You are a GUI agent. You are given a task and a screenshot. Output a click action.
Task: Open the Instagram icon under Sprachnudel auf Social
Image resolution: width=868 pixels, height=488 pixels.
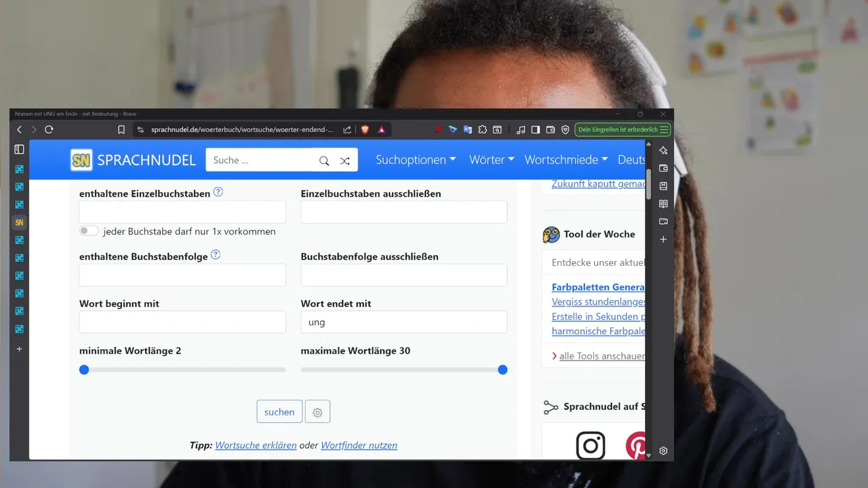591,445
